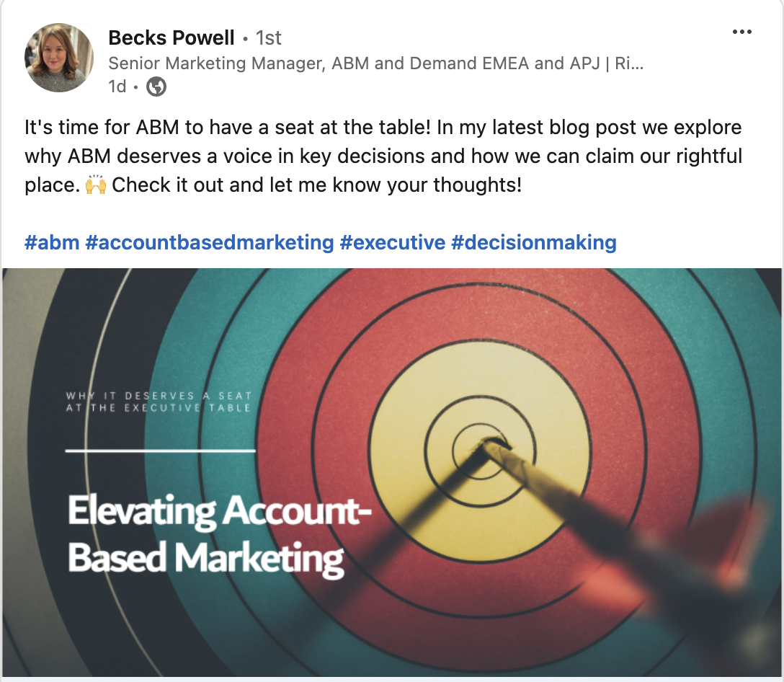Click the 1st connection degree label
Image resolution: width=784 pixels, height=682 pixels.
coord(268,37)
